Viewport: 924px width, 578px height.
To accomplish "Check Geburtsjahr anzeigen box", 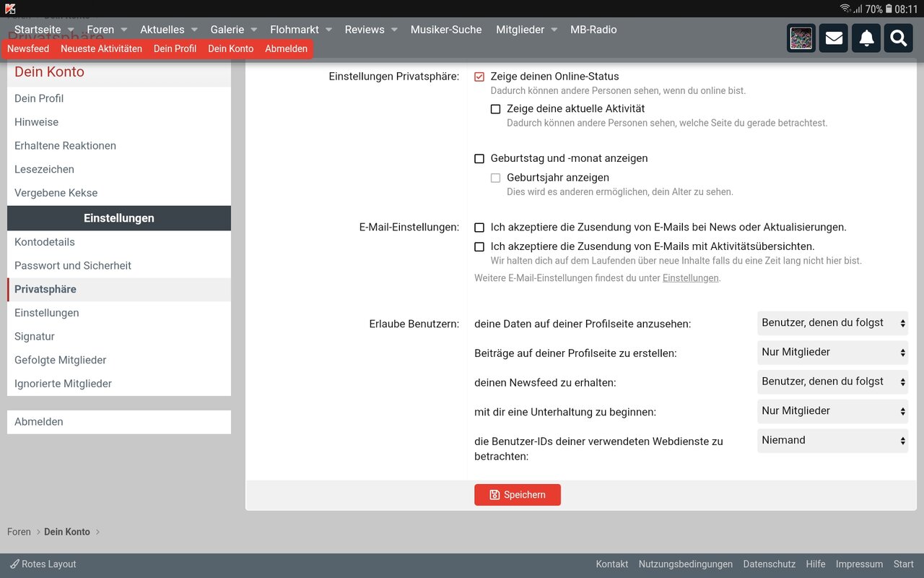I will point(495,178).
